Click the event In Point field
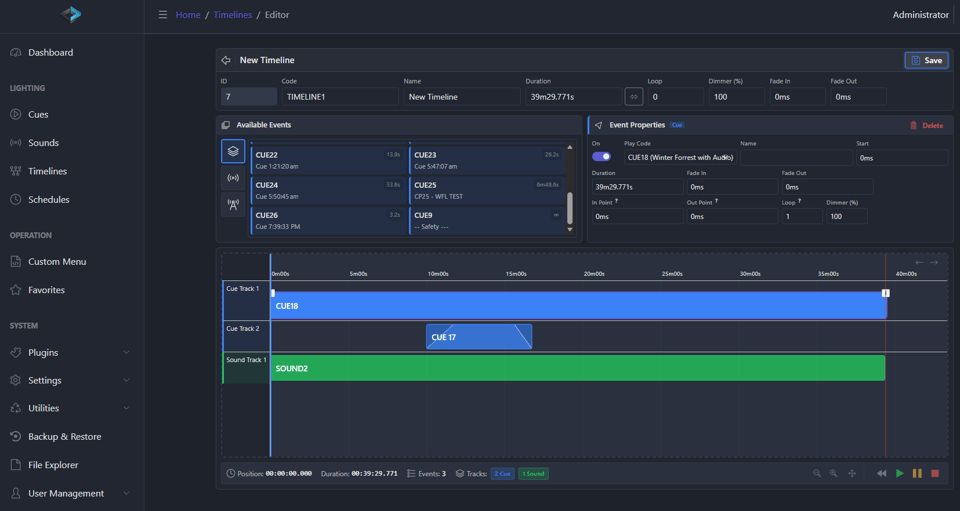This screenshot has height=511, width=960. 637,216
